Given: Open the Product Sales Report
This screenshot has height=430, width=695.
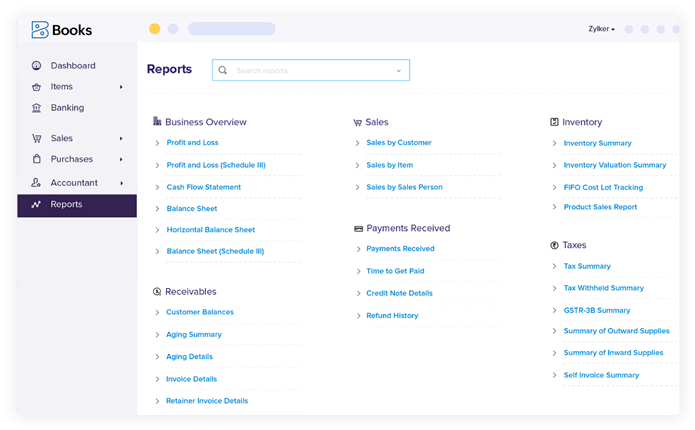Looking at the screenshot, I should (600, 207).
